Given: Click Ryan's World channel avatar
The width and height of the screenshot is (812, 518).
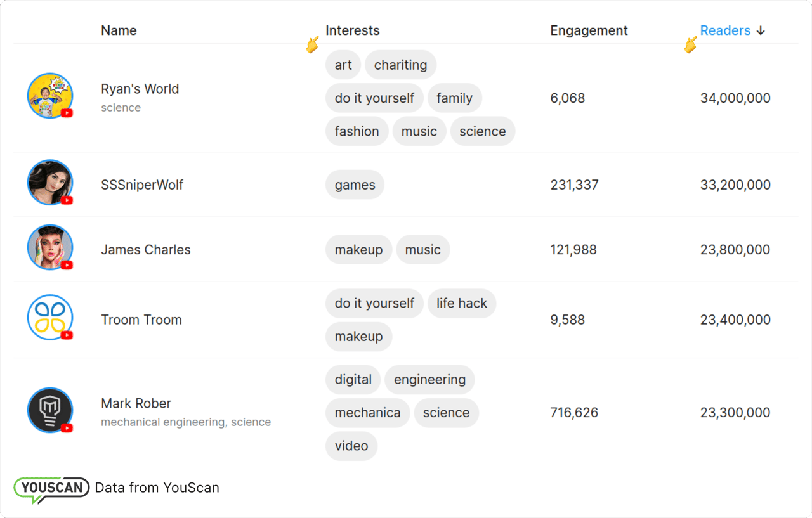Looking at the screenshot, I should tap(50, 96).
